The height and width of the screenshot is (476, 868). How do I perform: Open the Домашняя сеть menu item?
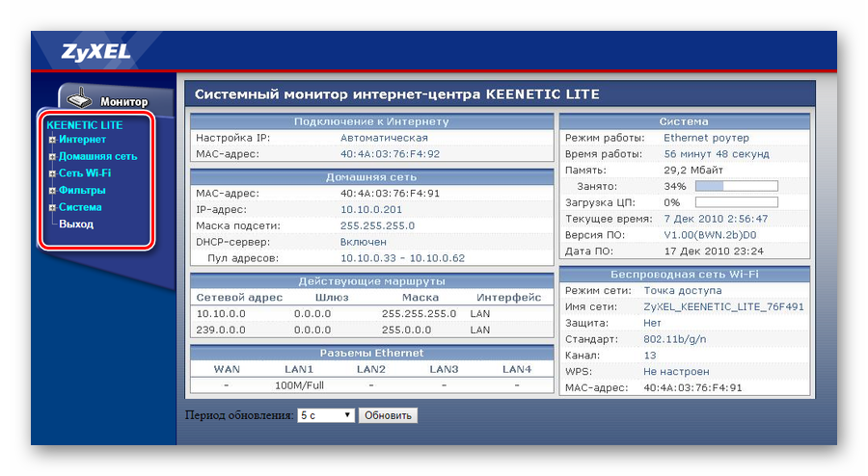(x=98, y=156)
